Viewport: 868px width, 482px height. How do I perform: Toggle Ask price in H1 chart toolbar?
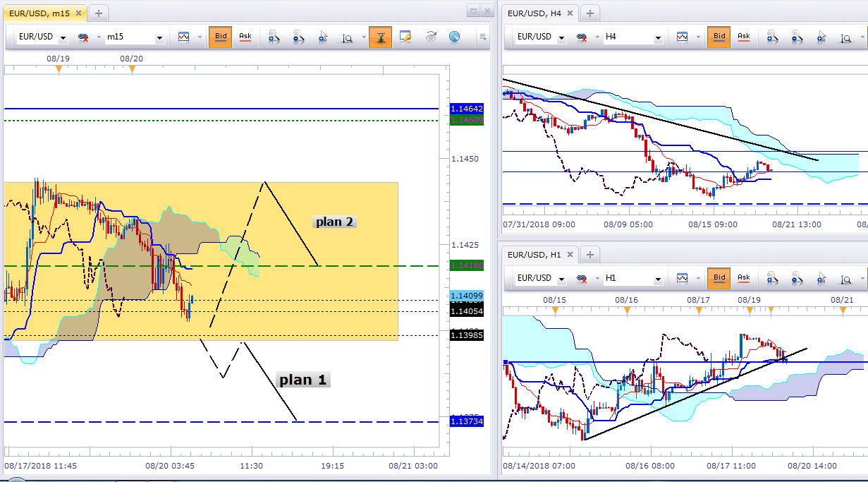743,279
